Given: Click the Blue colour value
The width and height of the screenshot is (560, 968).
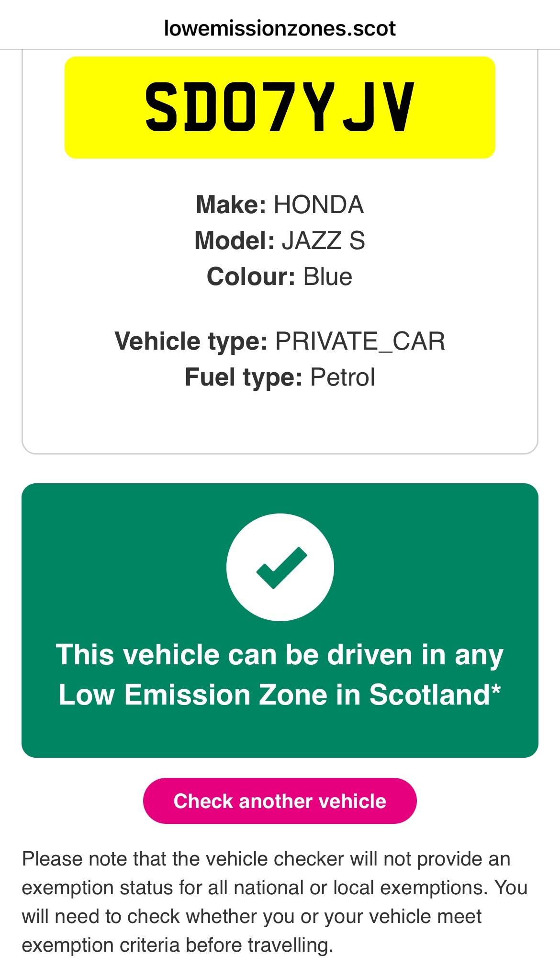Looking at the screenshot, I should pyautogui.click(x=328, y=277).
